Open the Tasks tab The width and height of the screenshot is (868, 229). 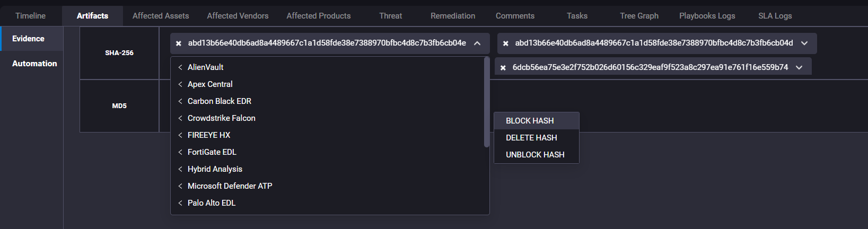pos(577,16)
